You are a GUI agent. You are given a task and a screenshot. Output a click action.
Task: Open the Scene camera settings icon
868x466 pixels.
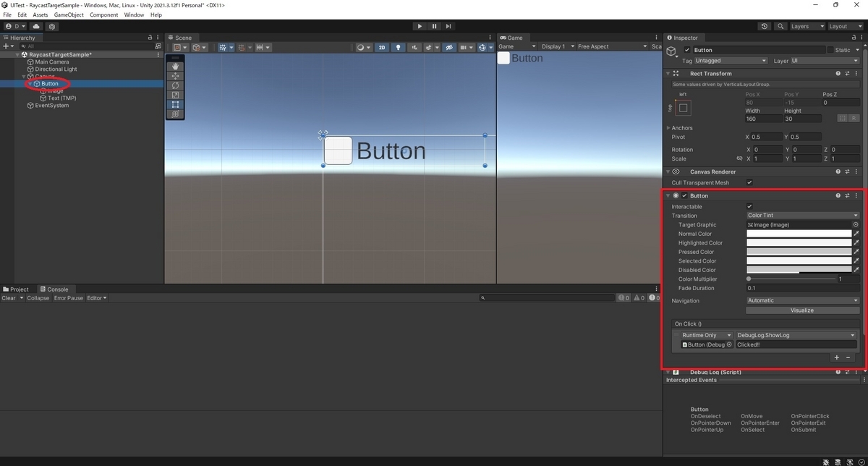[x=466, y=47]
